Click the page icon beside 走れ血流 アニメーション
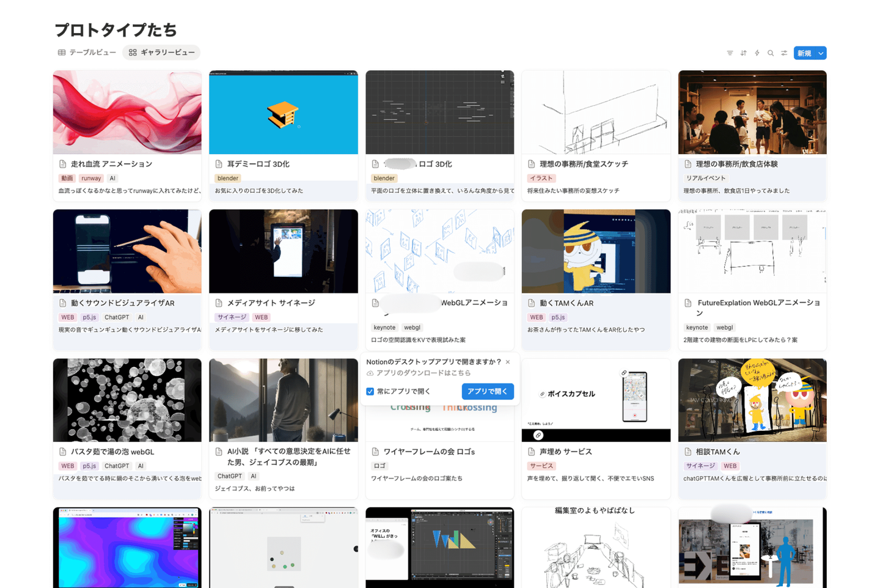 click(x=63, y=164)
